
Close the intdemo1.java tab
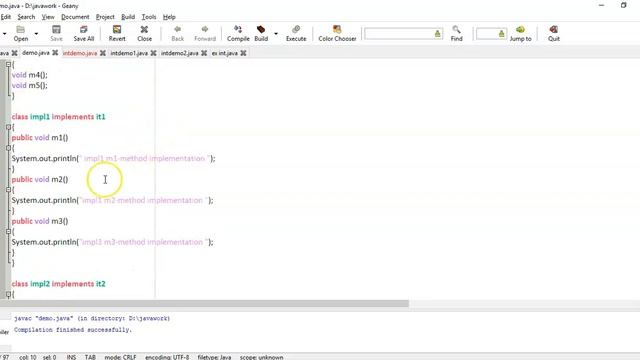(153, 53)
